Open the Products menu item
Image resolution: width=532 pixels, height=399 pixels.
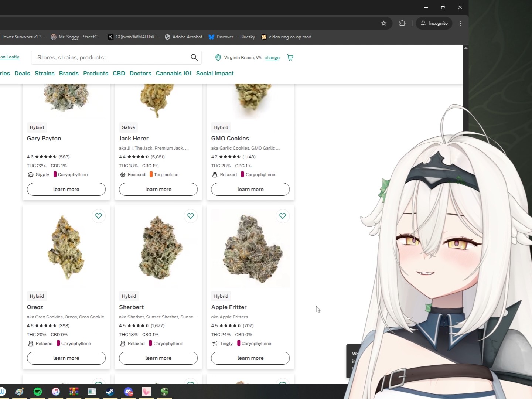(96, 74)
